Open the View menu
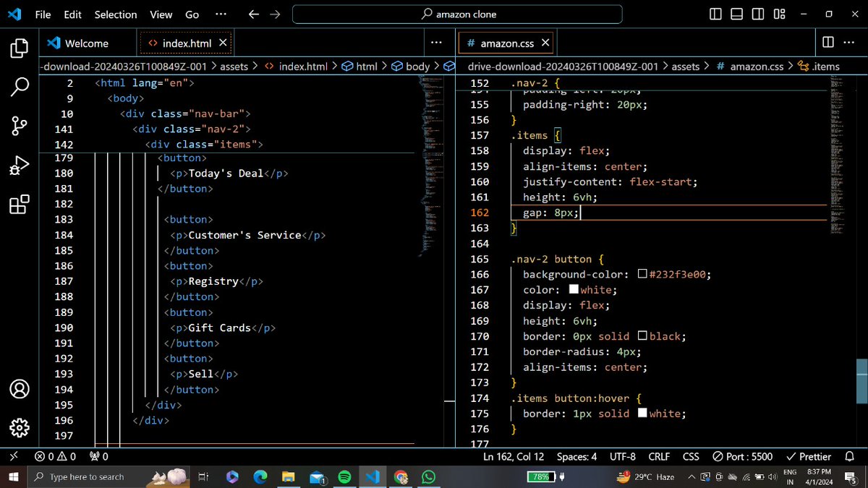 161,14
